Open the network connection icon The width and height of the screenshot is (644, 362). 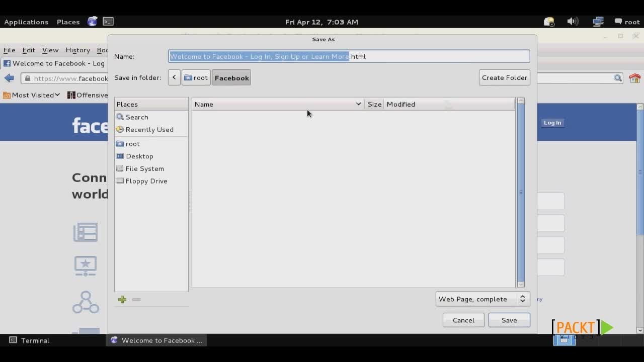coord(598,22)
